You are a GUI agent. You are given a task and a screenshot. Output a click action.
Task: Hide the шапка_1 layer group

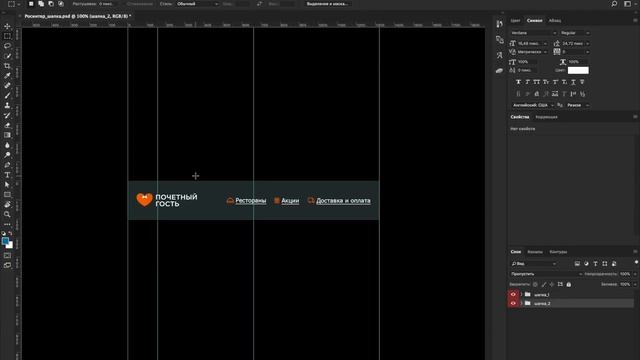(513, 294)
